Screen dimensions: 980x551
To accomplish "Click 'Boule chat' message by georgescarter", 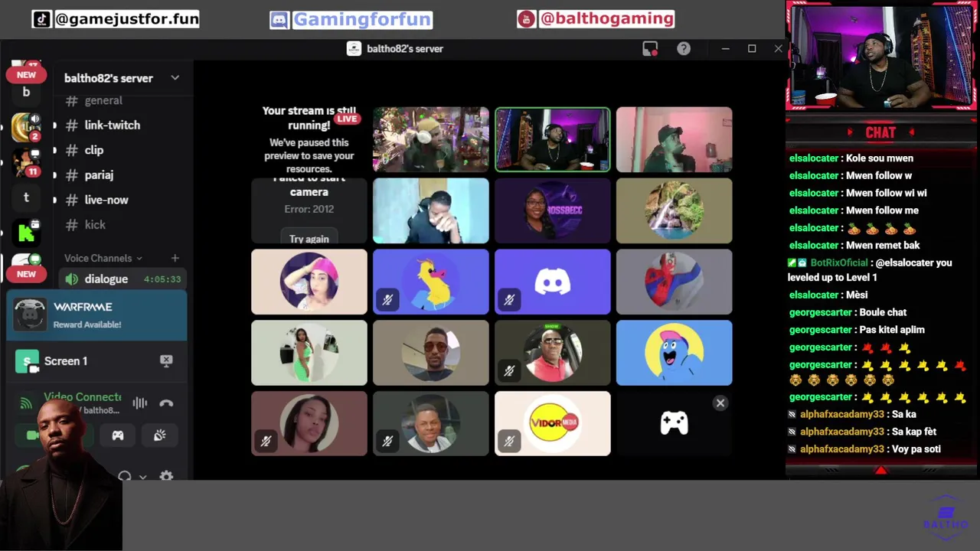I will (883, 312).
